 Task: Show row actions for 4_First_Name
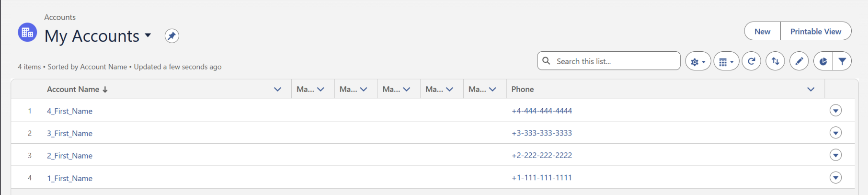[835, 111]
